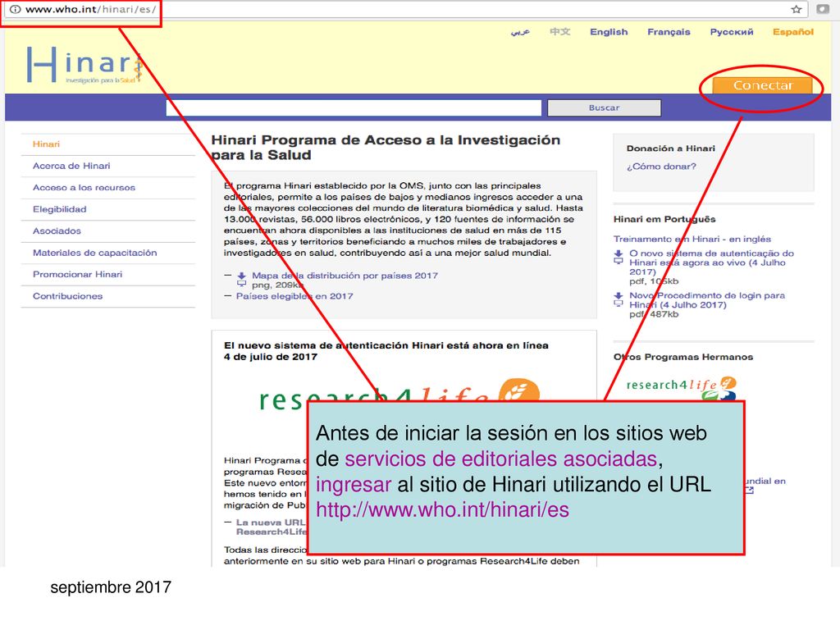This screenshot has height=630, width=840.
Task: Click download icon next to Mapa de la distribución
Action: 242,279
